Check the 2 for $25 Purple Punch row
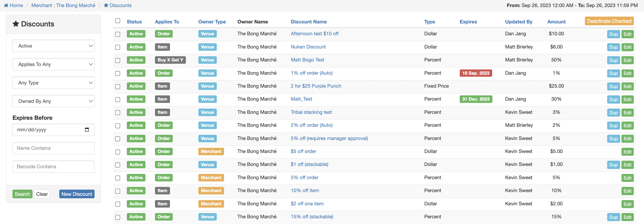 click(x=117, y=87)
